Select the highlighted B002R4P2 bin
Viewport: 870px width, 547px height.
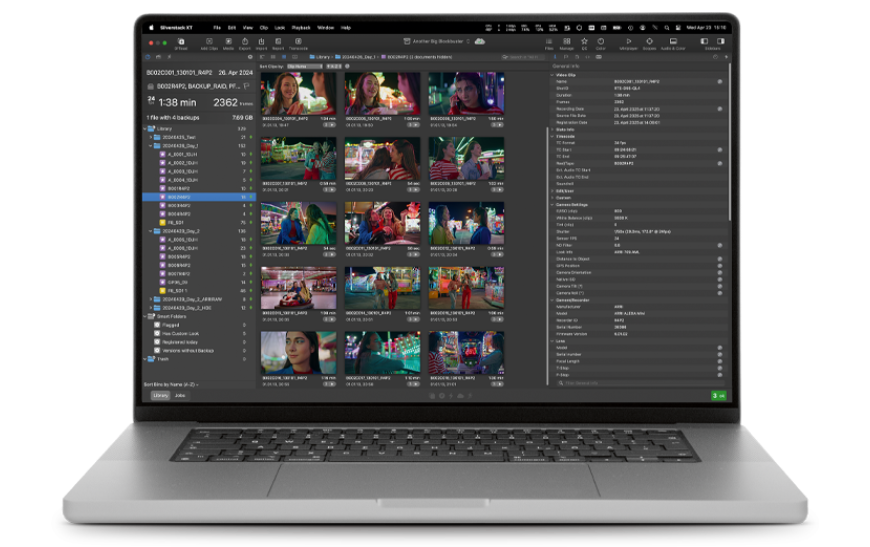pos(199,197)
